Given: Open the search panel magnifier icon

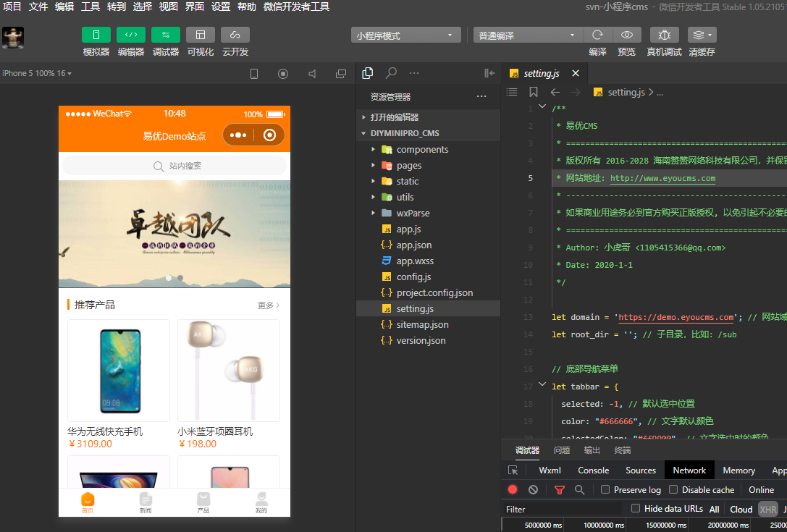Looking at the screenshot, I should pyautogui.click(x=391, y=73).
